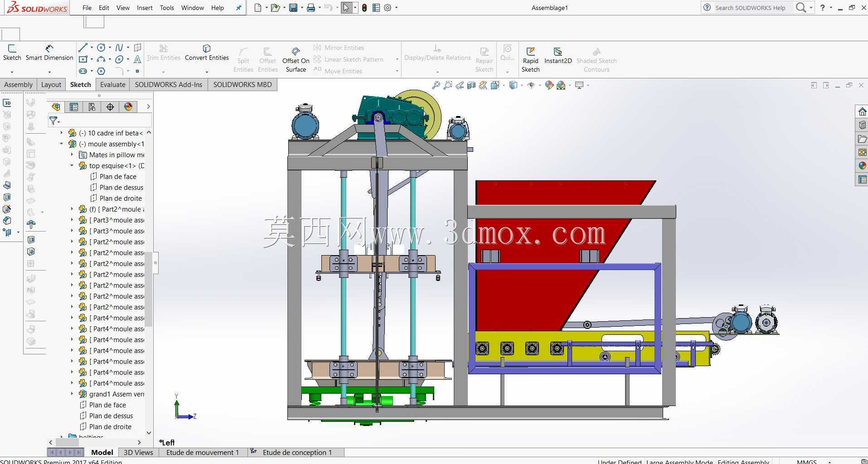Switch to the DisplayManager tab

pyautogui.click(x=128, y=107)
